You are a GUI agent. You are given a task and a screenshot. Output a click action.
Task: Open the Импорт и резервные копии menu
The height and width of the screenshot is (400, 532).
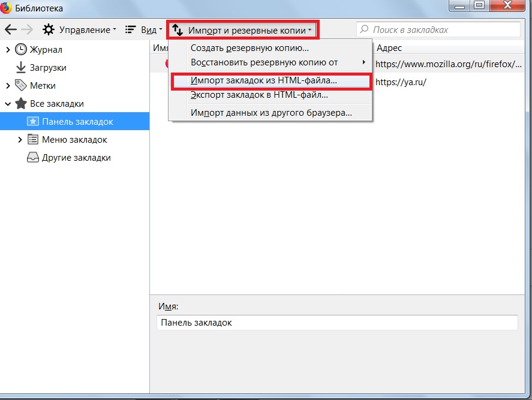242,30
